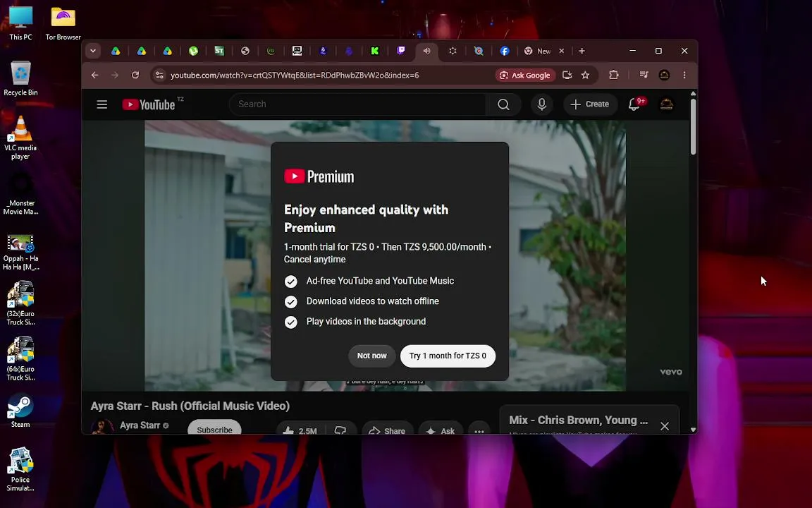
Task: Close the New tab
Action: coord(561,51)
